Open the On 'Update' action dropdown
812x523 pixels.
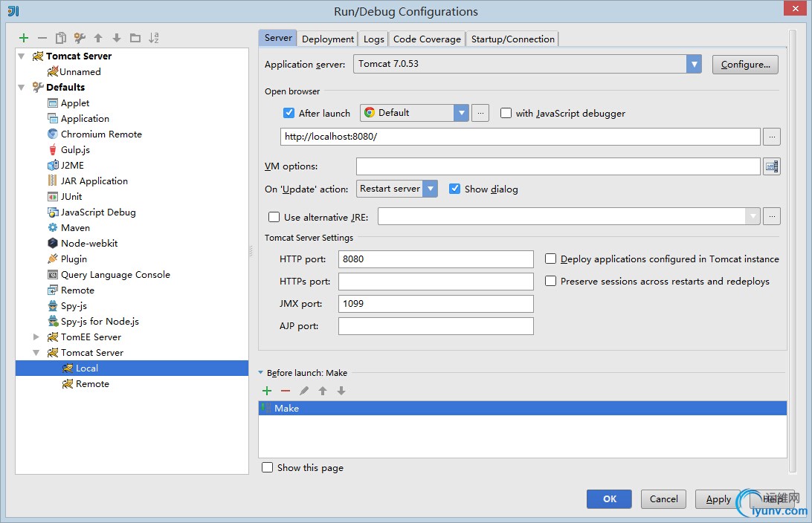(430, 189)
